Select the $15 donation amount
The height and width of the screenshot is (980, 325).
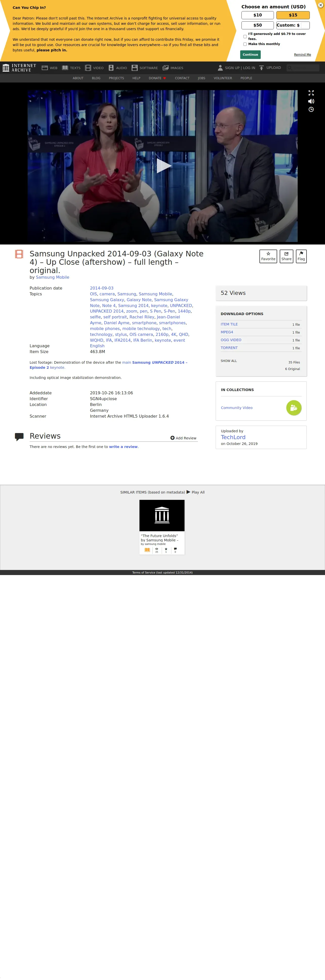(x=293, y=15)
